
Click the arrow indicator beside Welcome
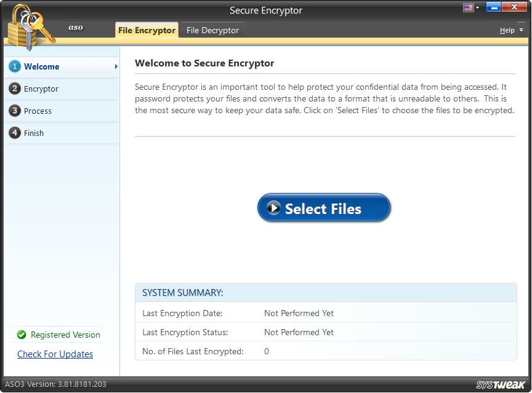(115, 67)
